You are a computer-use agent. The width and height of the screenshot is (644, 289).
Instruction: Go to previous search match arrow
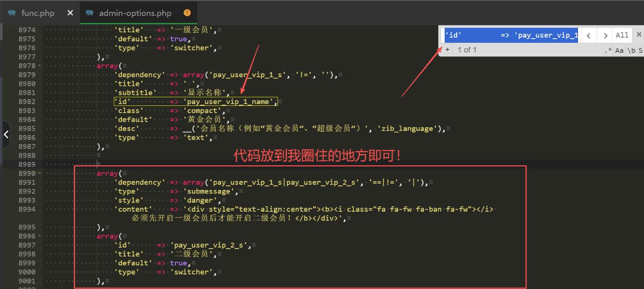tap(589, 35)
